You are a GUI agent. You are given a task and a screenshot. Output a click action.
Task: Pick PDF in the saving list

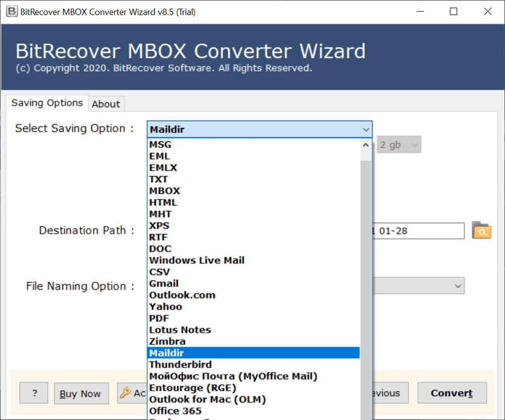tap(254, 319)
